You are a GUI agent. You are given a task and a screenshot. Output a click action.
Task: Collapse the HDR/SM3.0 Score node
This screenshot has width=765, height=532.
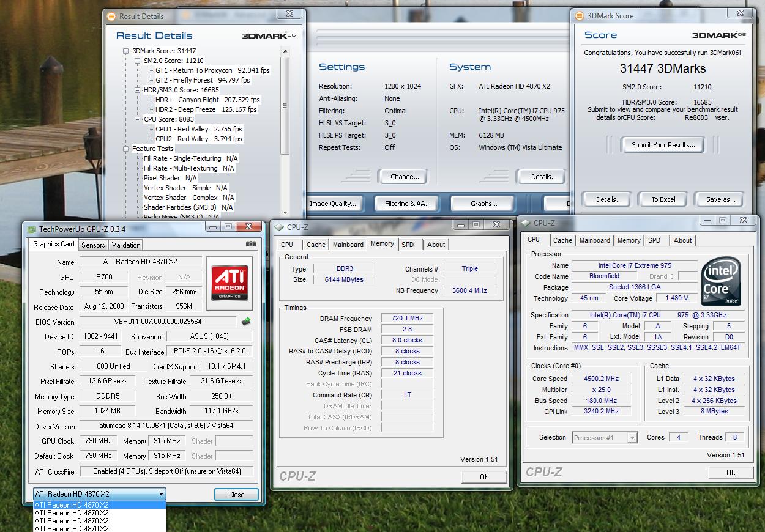[138, 90]
